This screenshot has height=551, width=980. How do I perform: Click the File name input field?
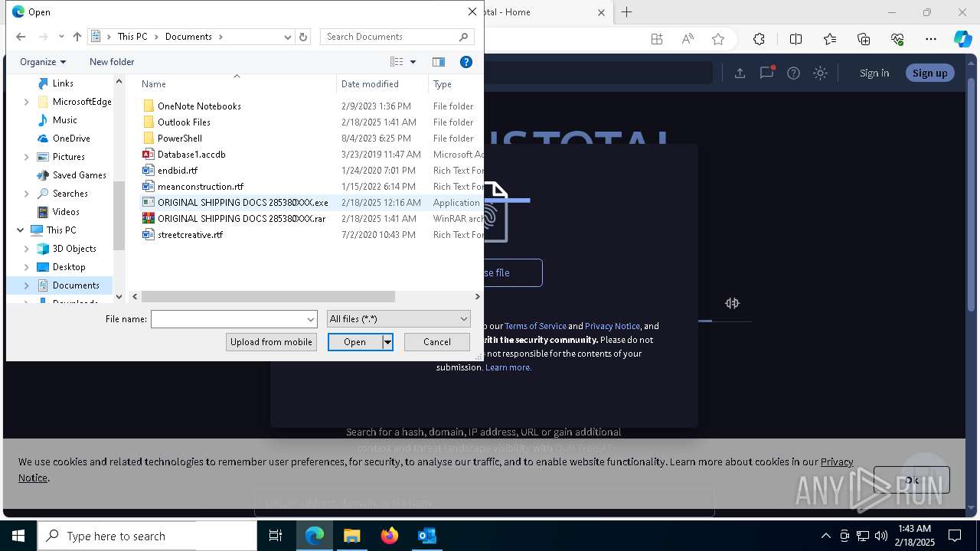pos(228,319)
